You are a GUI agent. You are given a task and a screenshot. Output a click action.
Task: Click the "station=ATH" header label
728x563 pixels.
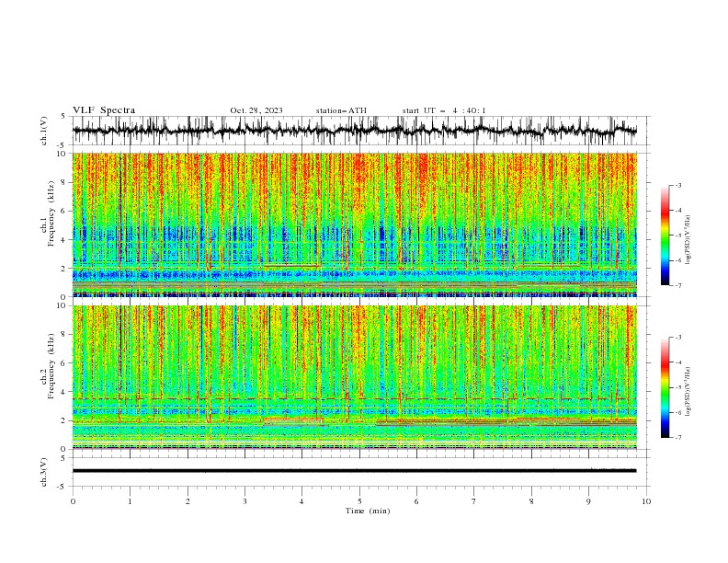coord(341,110)
